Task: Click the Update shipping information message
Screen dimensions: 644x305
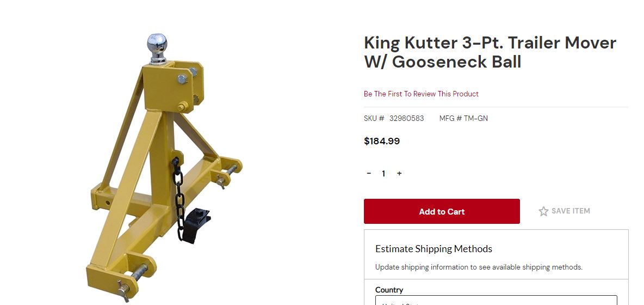Action: tap(479, 267)
